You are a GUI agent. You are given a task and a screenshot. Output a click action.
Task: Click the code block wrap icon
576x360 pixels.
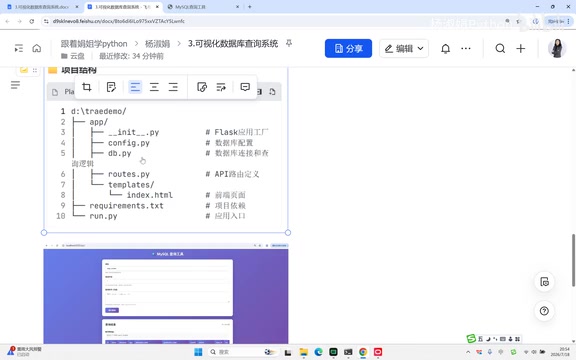[x=259, y=91]
